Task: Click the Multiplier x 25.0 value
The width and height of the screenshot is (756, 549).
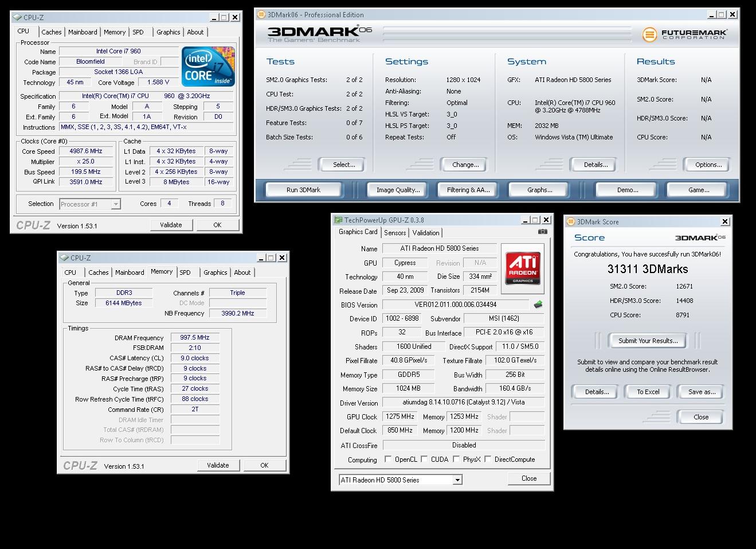Action: [x=86, y=162]
